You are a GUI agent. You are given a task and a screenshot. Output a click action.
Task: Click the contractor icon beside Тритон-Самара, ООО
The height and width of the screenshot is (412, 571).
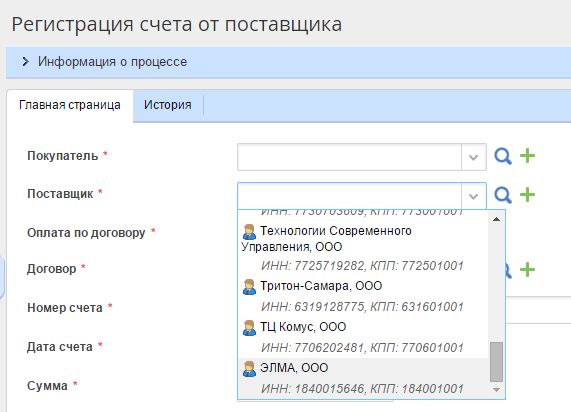[249, 287]
